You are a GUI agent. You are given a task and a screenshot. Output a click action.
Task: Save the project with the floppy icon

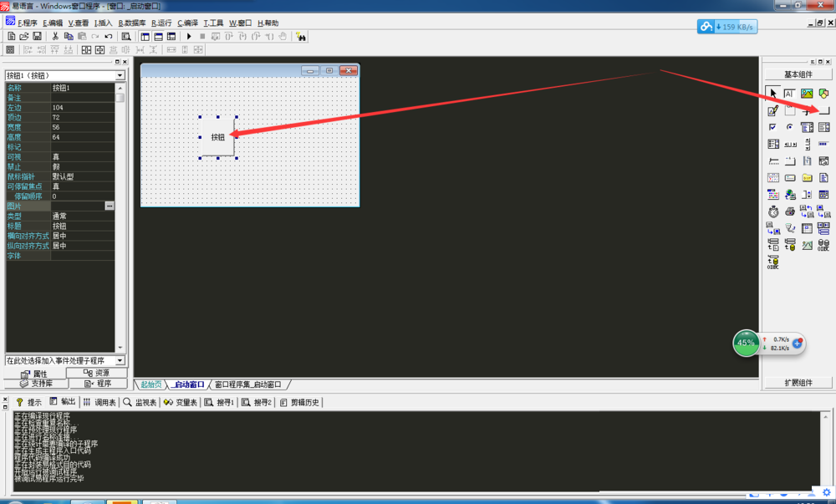[x=37, y=36]
